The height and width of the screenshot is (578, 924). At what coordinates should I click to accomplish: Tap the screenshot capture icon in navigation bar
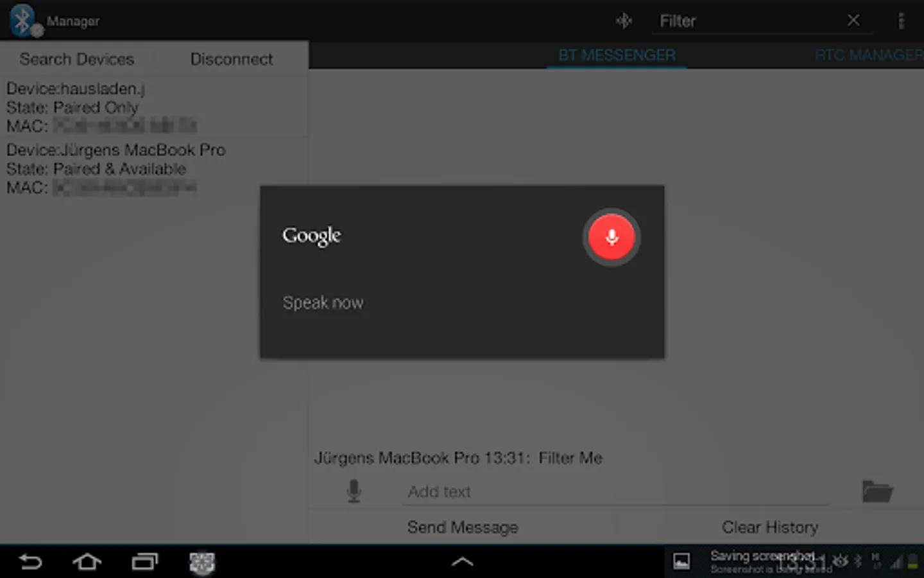202,563
